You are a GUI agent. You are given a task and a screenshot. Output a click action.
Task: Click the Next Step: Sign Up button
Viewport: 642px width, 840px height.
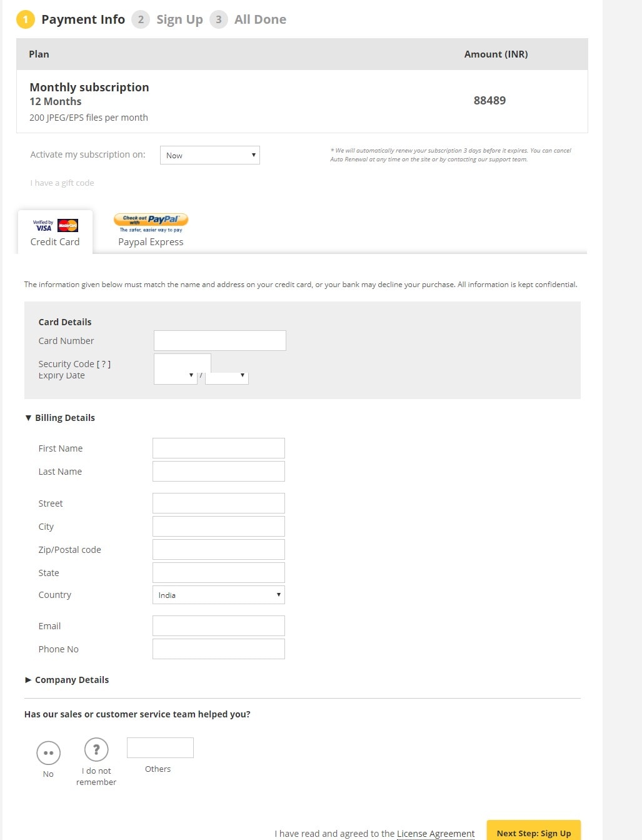tap(534, 832)
